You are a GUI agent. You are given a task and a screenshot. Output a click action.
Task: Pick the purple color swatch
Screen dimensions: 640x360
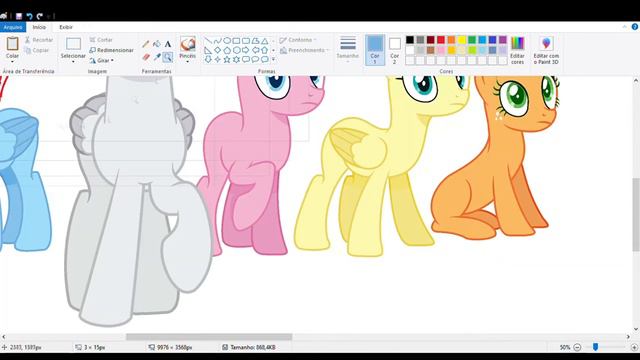tap(503, 40)
